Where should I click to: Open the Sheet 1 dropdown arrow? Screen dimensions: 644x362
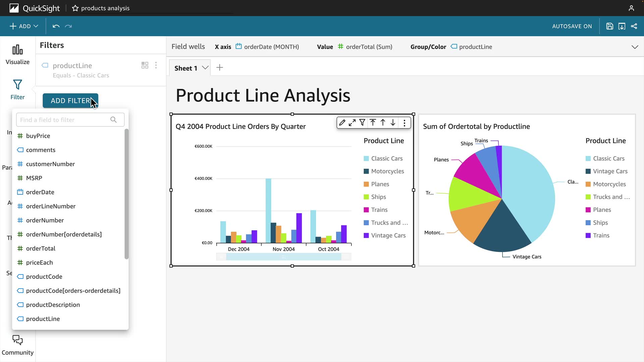(x=205, y=68)
